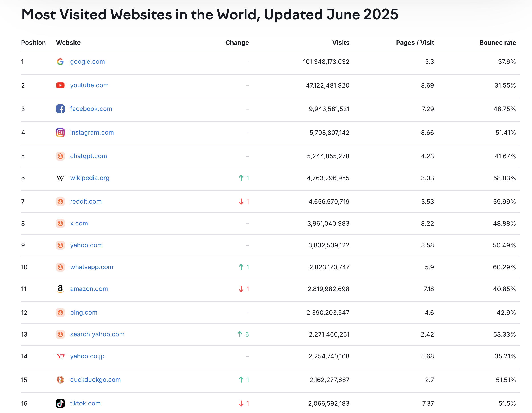Click the DuckDuckGo duck icon
Image resolution: width=532 pixels, height=413 pixels.
(60, 380)
